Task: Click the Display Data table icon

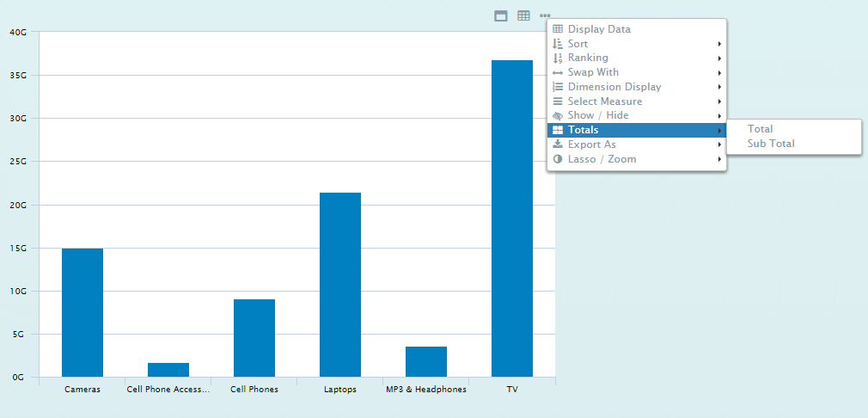Action: [558, 29]
